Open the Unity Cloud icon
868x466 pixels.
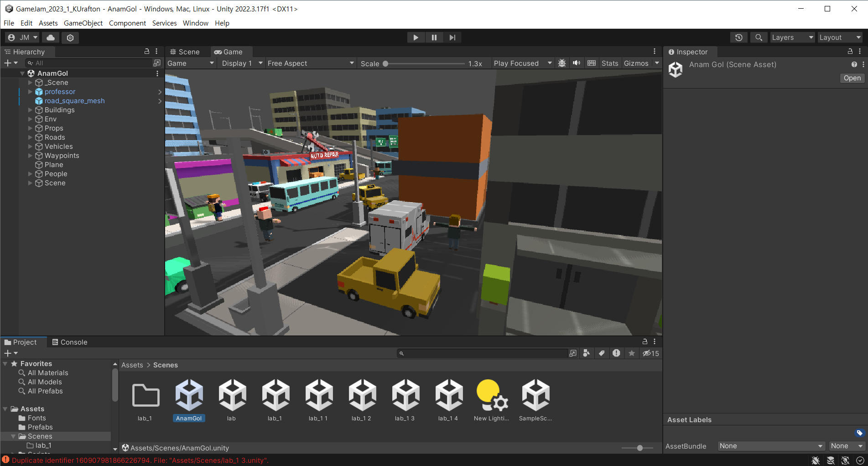[x=51, y=37]
